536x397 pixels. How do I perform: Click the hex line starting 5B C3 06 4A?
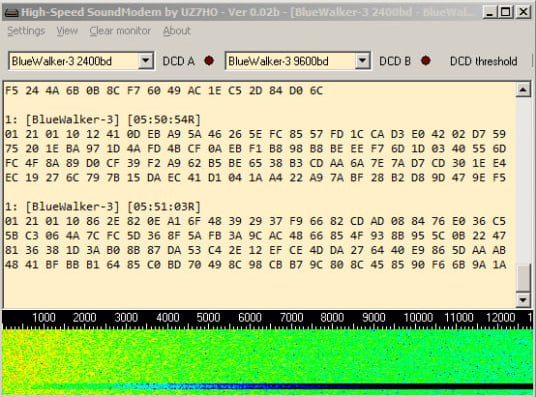coord(255,236)
